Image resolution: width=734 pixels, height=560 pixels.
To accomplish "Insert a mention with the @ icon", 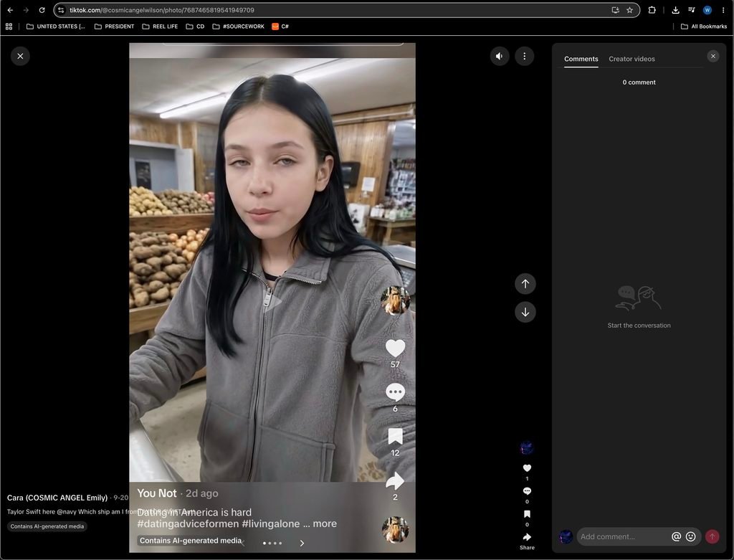I will (x=676, y=536).
